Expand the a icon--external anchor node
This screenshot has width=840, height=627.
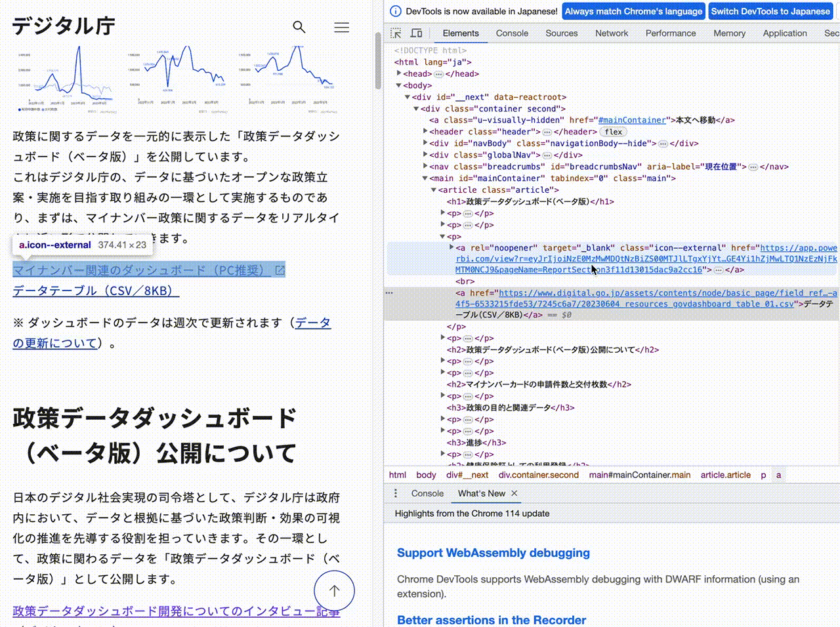coord(451,247)
